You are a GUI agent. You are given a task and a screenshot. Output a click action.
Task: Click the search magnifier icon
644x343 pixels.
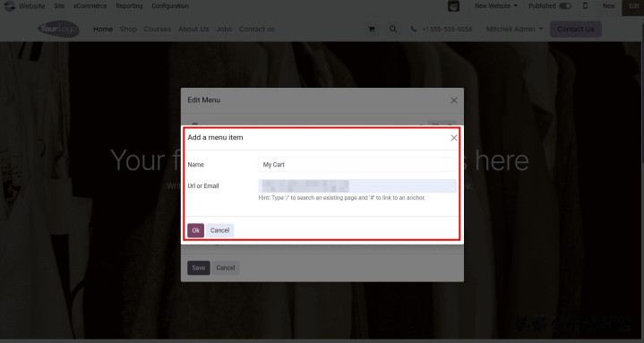coord(393,30)
